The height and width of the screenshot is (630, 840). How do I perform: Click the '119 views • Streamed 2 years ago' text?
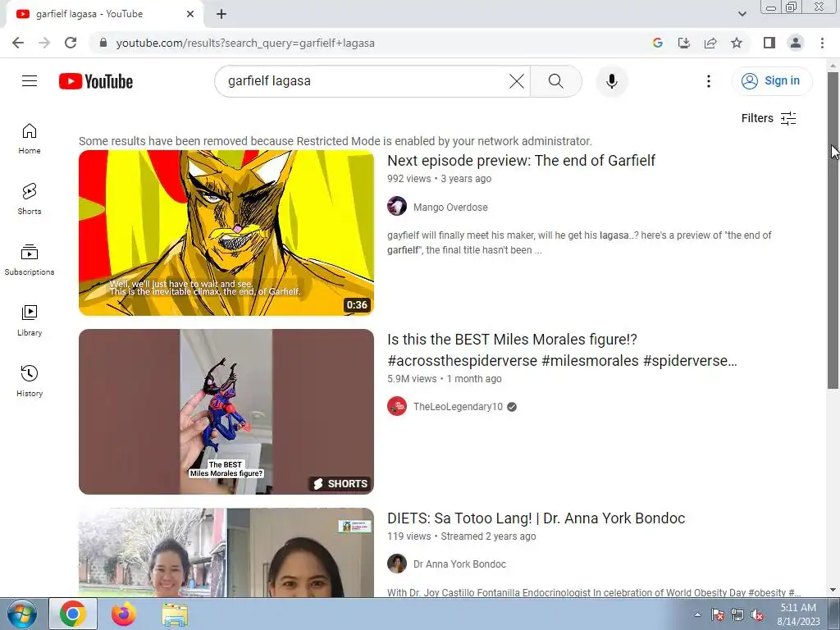462,536
